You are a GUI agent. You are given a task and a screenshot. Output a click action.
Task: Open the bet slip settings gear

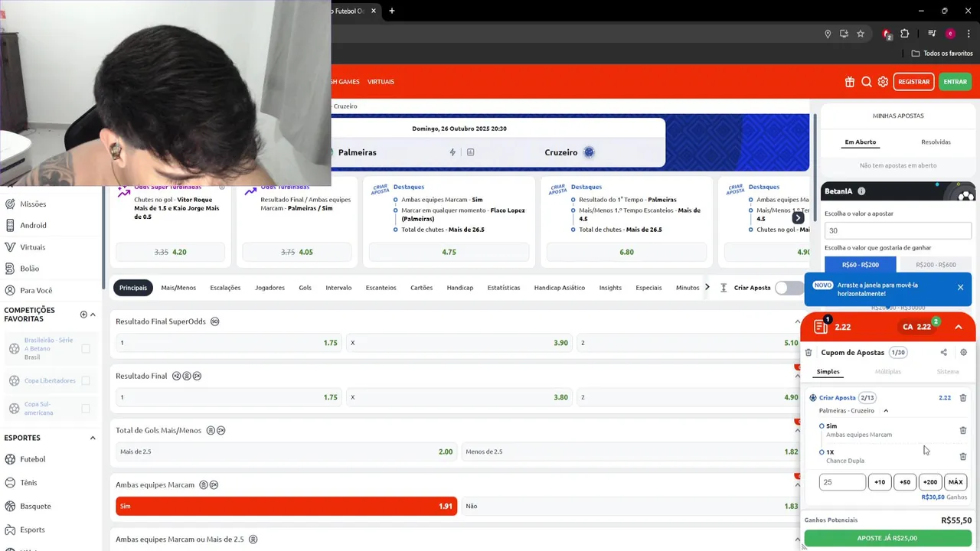pos(963,353)
